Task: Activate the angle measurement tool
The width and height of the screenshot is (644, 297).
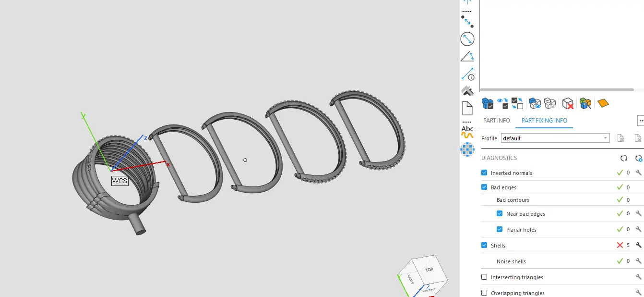Action: (x=467, y=56)
